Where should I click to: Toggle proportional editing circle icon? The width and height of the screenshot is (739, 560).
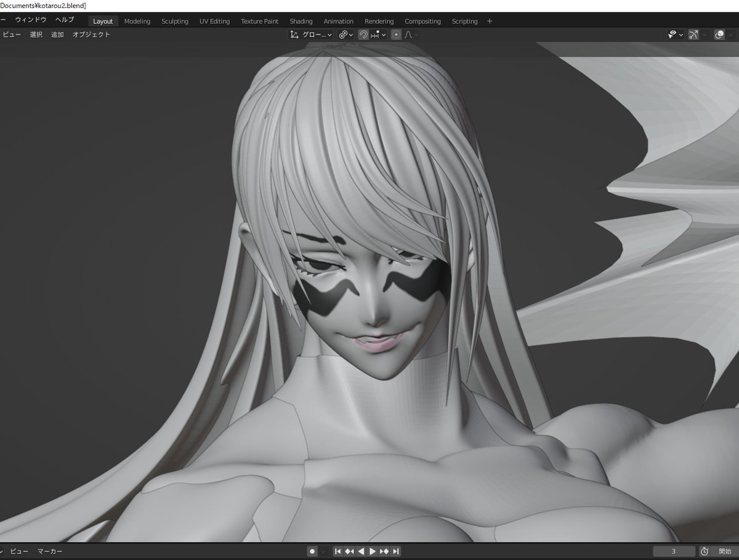click(x=396, y=35)
